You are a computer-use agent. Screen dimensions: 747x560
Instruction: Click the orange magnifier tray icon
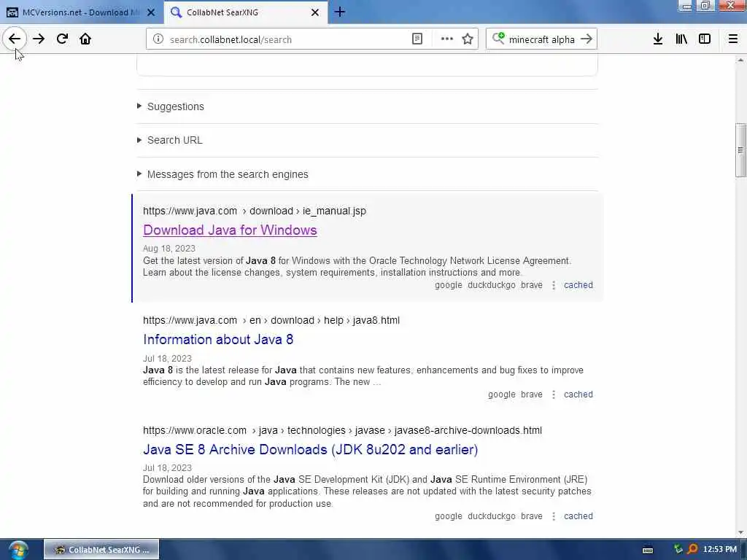click(692, 550)
